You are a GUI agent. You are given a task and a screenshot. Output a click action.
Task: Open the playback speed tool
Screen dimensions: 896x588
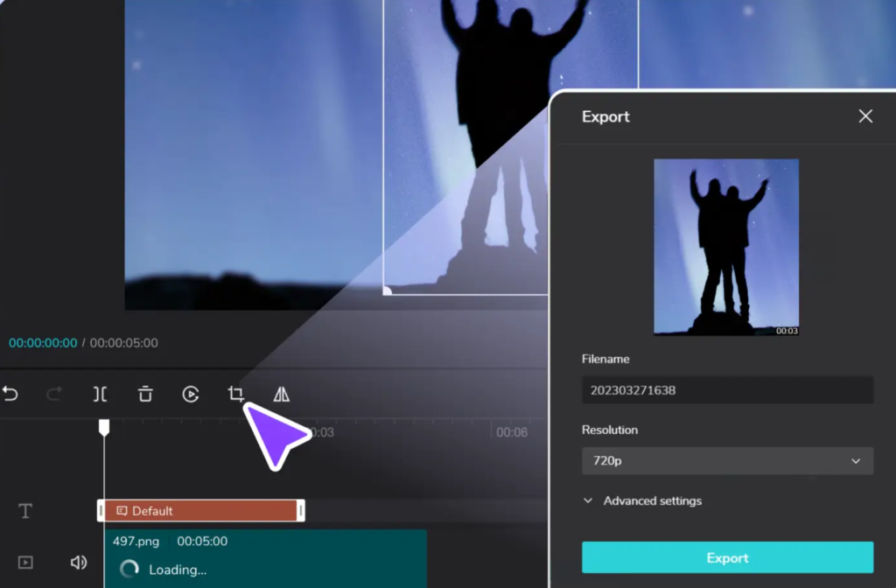click(190, 395)
